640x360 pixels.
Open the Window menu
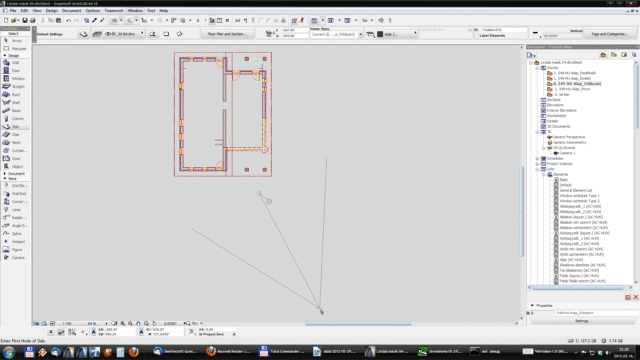(135, 11)
